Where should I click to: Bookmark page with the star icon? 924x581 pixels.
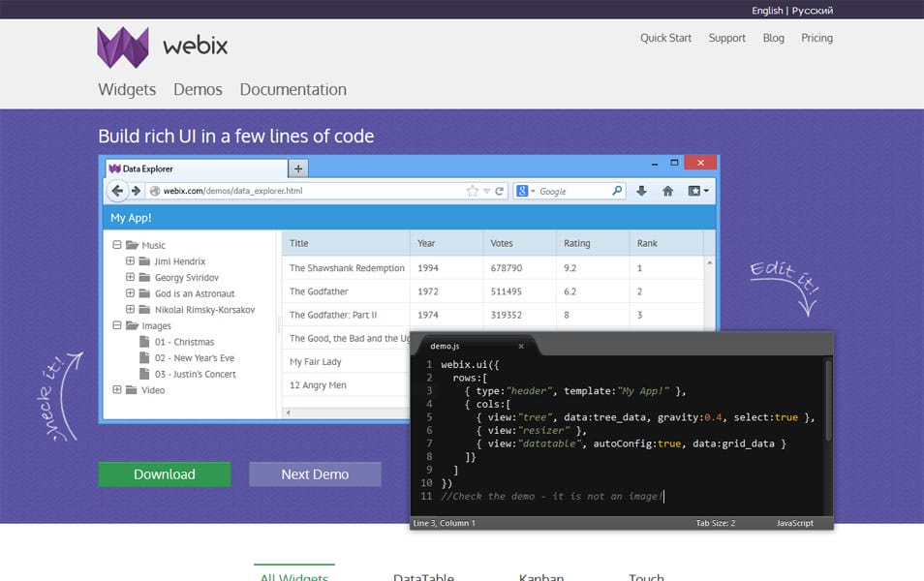[472, 191]
